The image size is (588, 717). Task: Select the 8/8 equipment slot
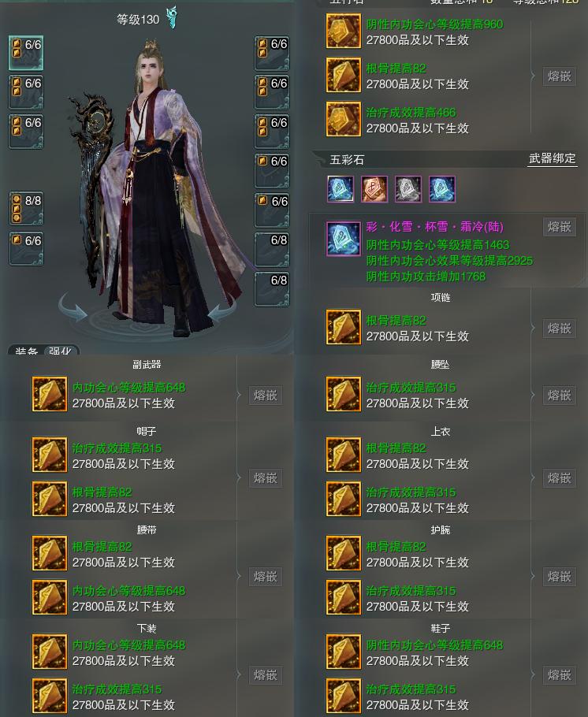click(x=27, y=209)
